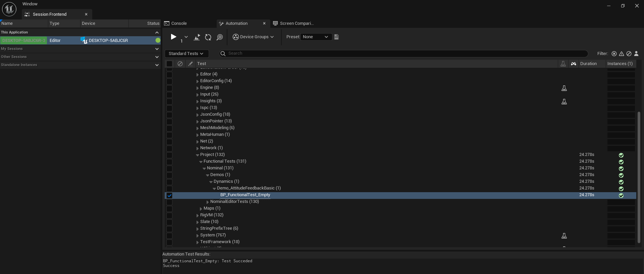
Task: Click the excluded column header icon
Action: (x=180, y=64)
